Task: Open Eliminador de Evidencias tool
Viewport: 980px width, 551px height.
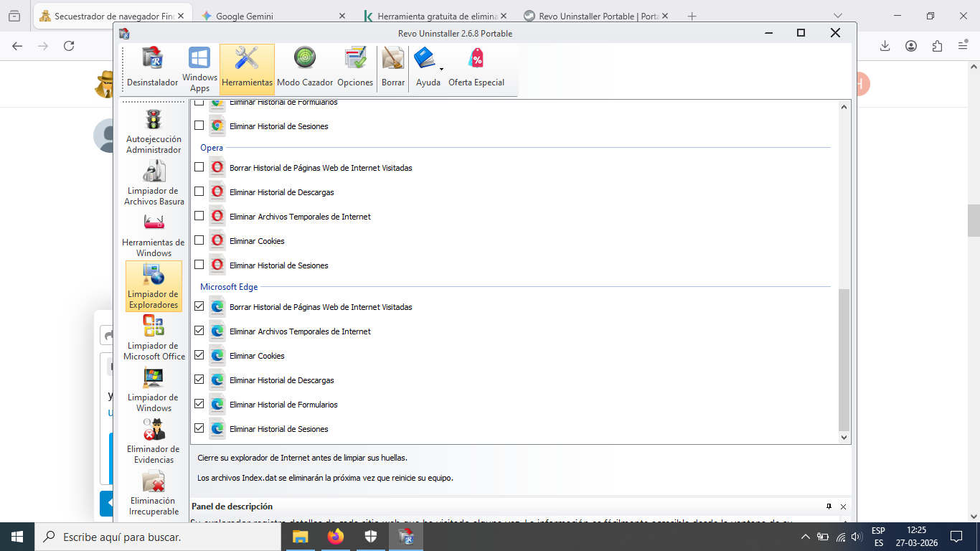Action: (x=154, y=441)
